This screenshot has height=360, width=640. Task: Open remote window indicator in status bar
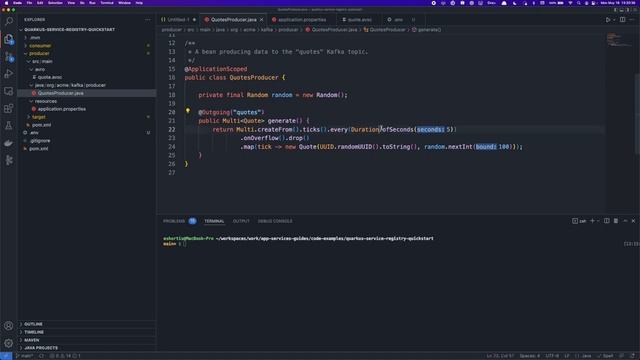coord(6,356)
